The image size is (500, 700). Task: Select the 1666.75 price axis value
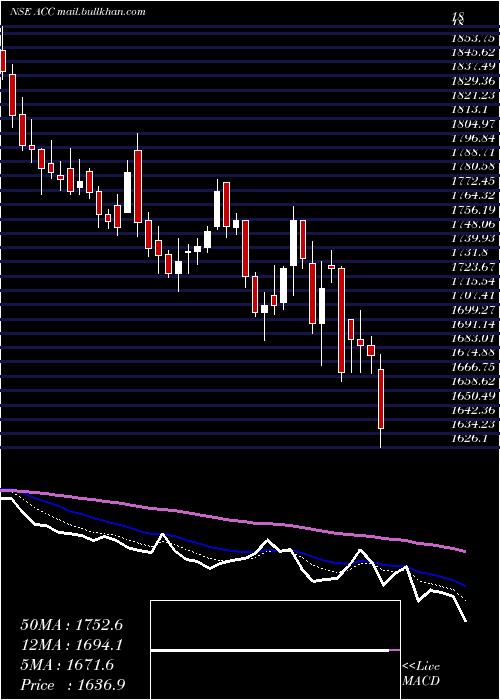coord(473,367)
